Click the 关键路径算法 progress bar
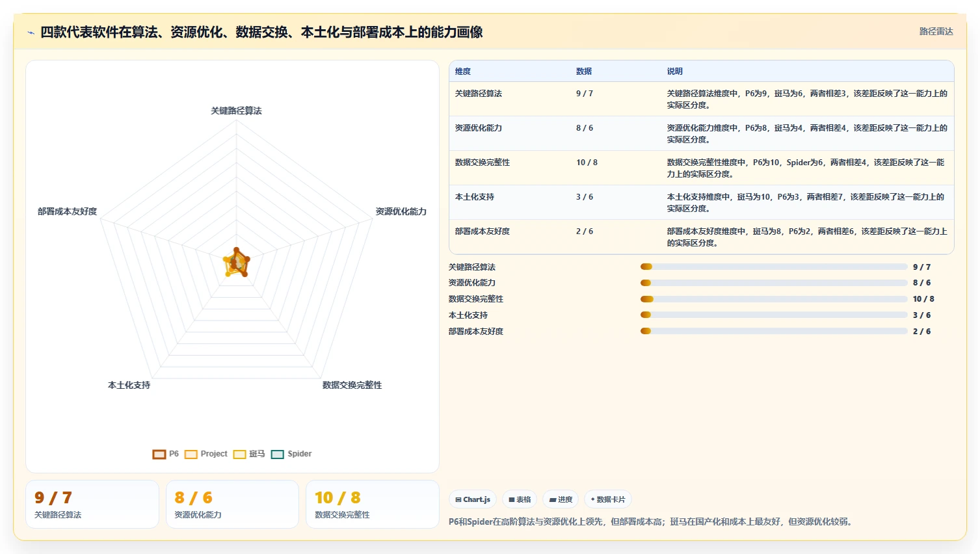Screen dimensions: 980x554 tap(774, 267)
